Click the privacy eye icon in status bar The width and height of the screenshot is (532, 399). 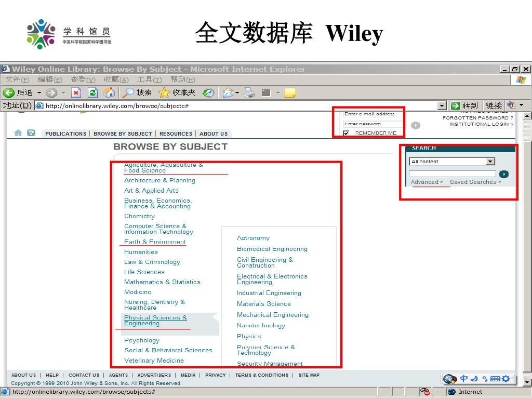(x=425, y=392)
